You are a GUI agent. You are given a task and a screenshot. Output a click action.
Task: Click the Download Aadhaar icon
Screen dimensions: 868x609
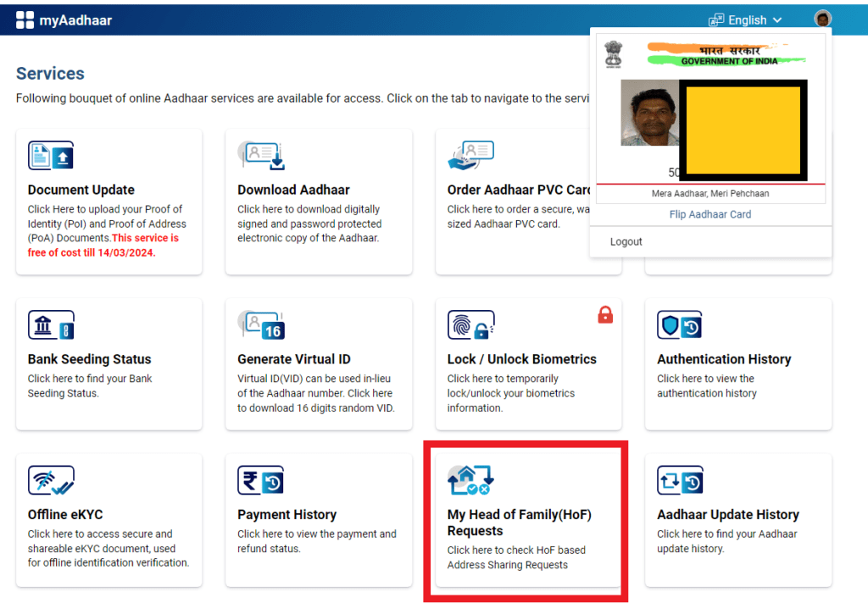[x=261, y=156]
